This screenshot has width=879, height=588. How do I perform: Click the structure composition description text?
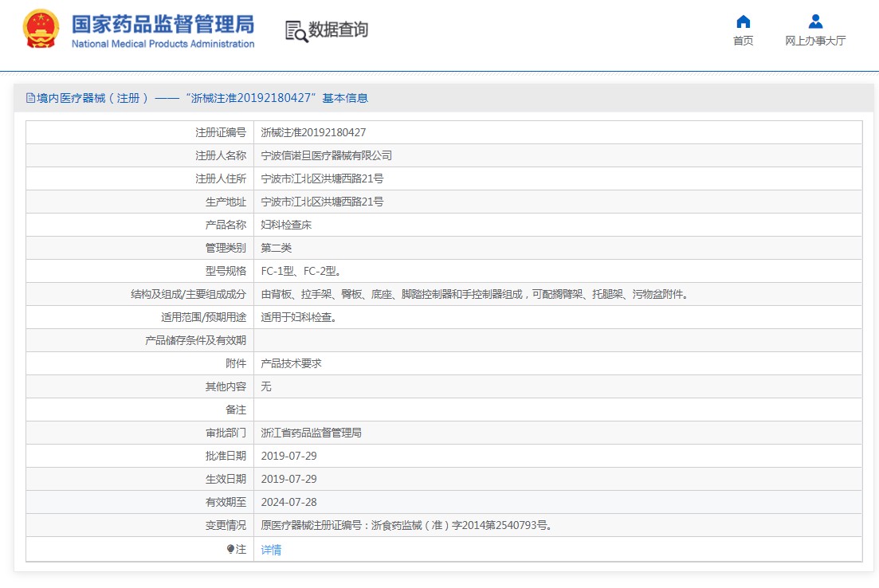pyautogui.click(x=476, y=294)
